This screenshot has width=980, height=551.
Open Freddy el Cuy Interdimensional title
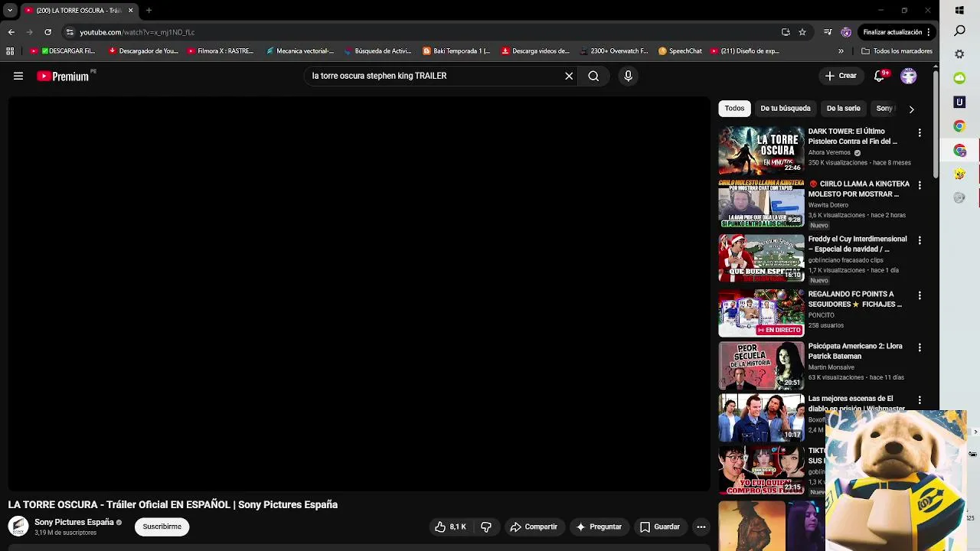point(857,244)
